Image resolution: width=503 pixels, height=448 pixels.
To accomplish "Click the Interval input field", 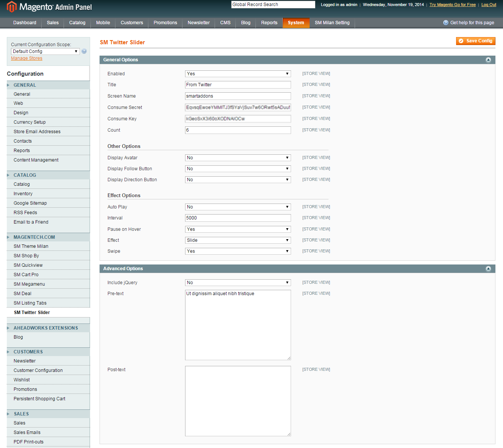I will [x=238, y=218].
